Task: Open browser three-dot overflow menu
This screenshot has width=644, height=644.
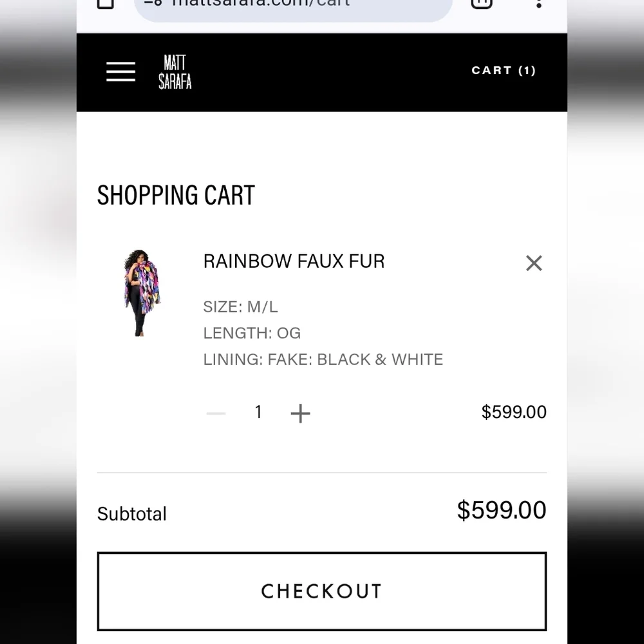Action: pyautogui.click(x=538, y=3)
